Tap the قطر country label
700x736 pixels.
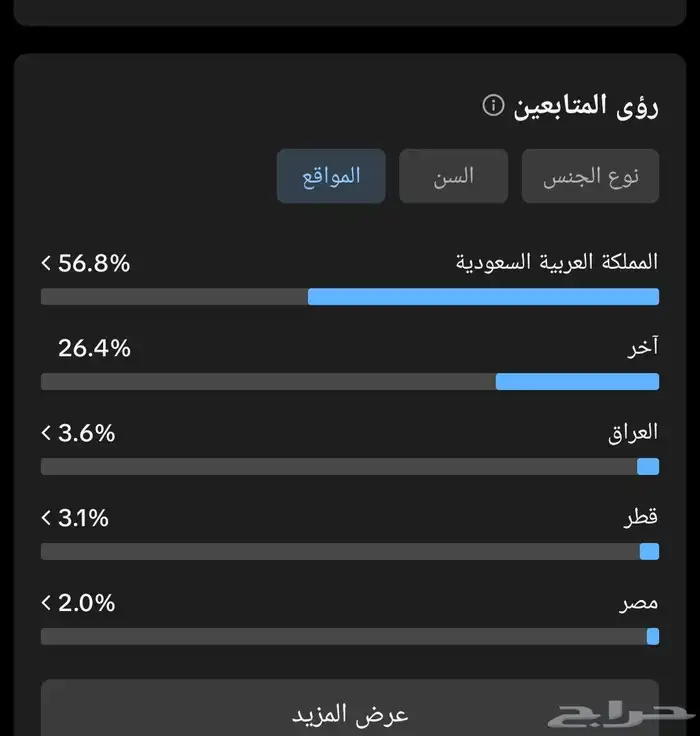coord(641,519)
